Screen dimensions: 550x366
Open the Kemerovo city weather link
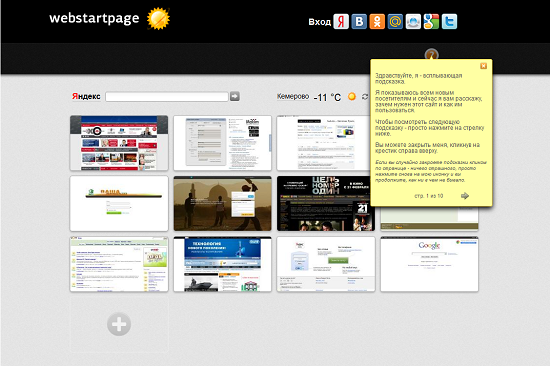click(293, 96)
